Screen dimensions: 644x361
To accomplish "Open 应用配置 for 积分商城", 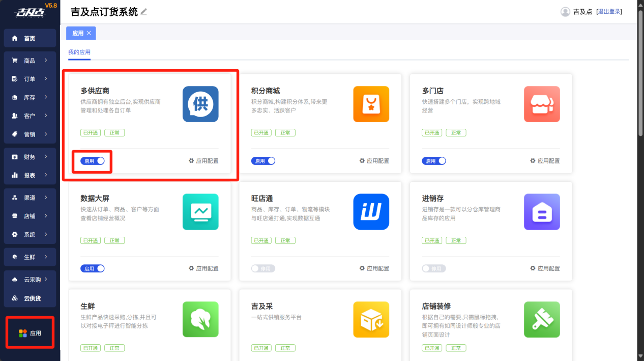I will pos(374,161).
